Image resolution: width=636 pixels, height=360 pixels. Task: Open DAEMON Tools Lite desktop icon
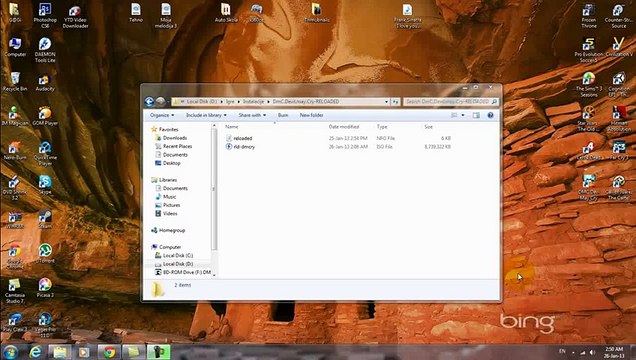pyautogui.click(x=45, y=49)
